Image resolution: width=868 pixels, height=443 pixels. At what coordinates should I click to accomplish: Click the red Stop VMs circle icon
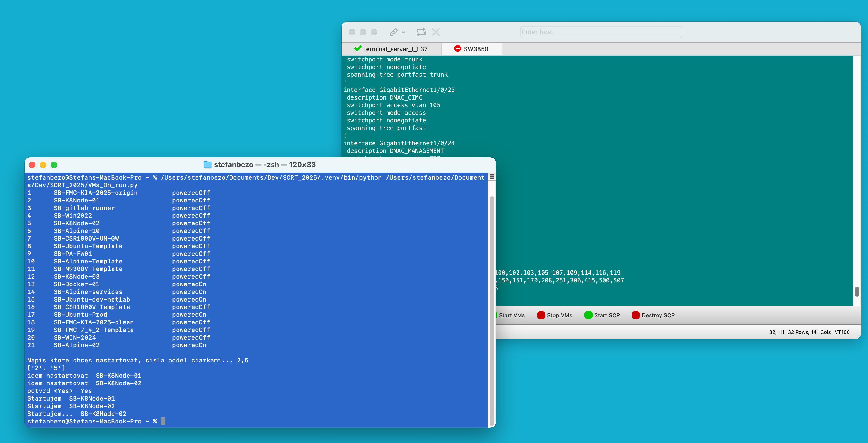point(541,315)
